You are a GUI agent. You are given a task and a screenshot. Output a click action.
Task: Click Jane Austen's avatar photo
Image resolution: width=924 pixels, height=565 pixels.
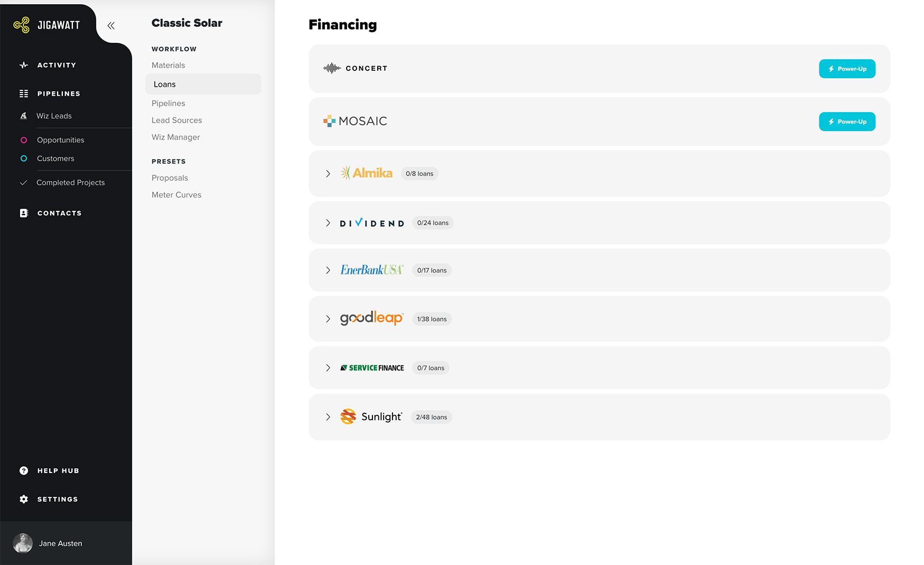pos(23,543)
